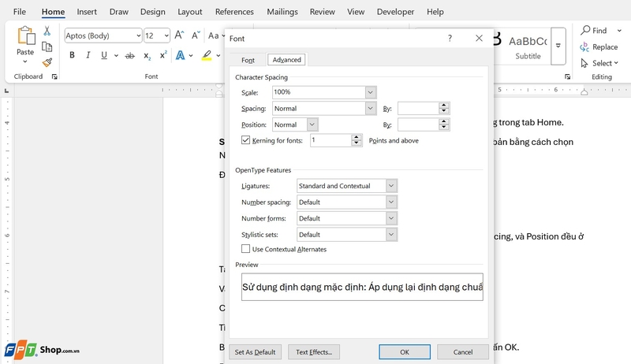Click Kerning points value field
This screenshot has width=631, height=364.
[330, 140]
